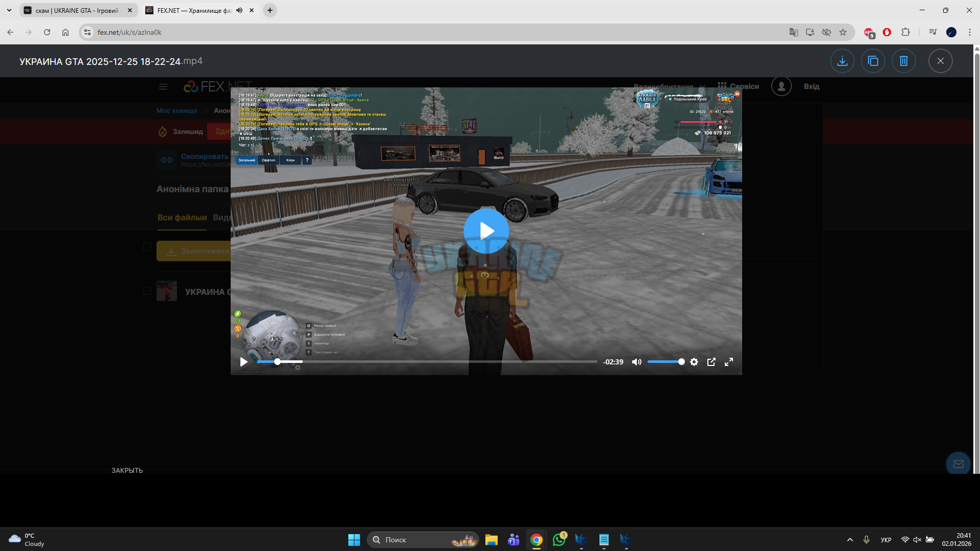Open a new browser tab

pyautogui.click(x=270, y=10)
